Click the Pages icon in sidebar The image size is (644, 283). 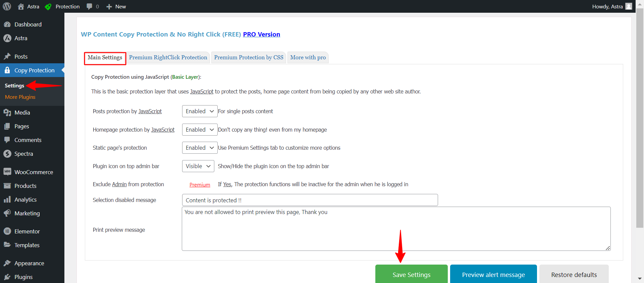click(7, 126)
